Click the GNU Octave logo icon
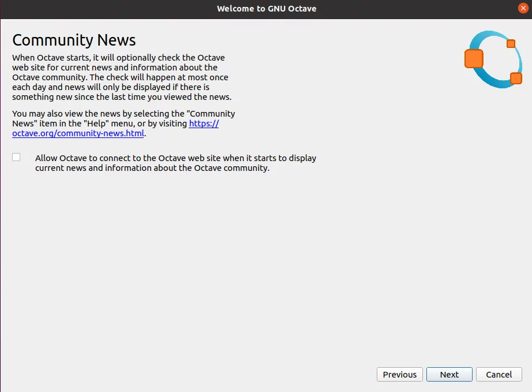 (493, 59)
